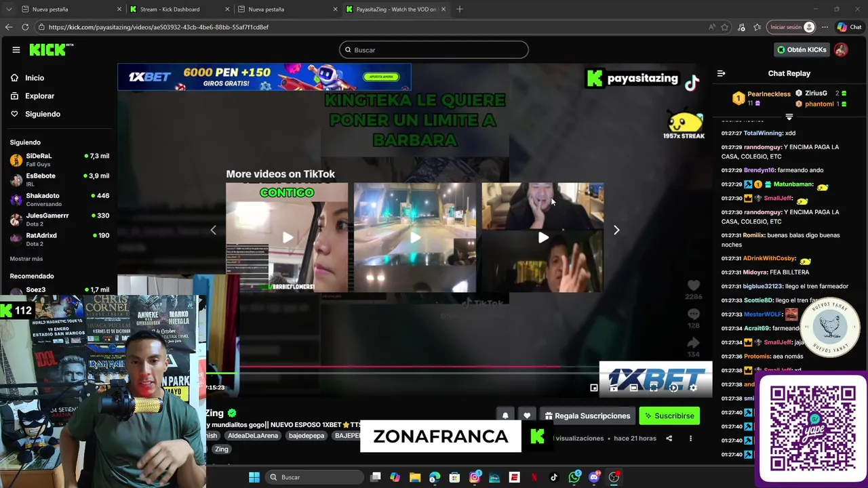Click TotalWinning username in chat

tap(763, 134)
